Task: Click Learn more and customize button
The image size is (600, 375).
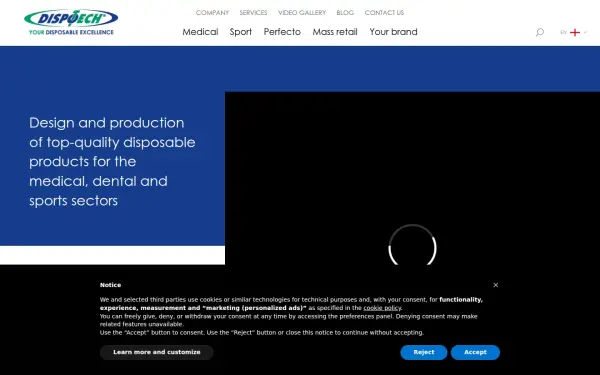Action: click(157, 352)
